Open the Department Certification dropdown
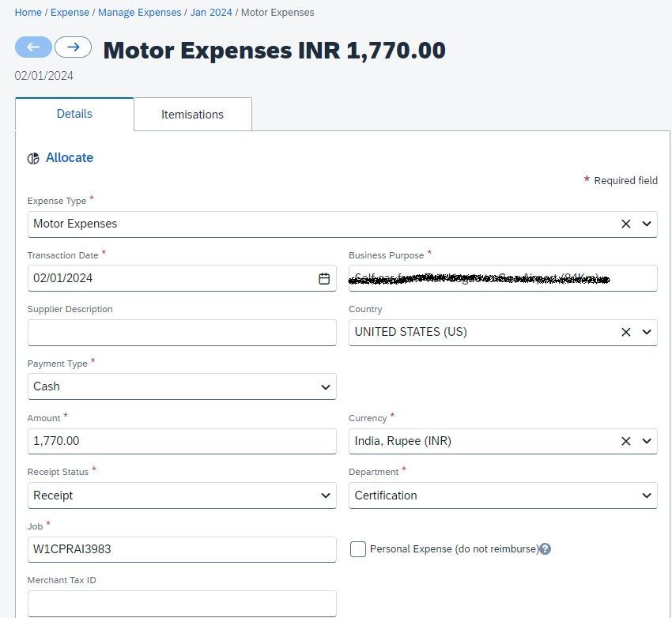This screenshot has width=672, height=618. [503, 496]
